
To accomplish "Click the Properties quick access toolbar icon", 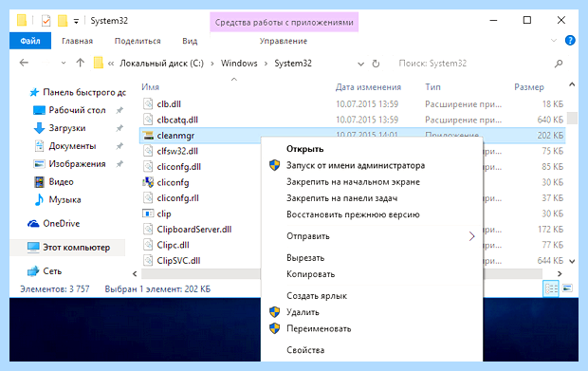I will (x=46, y=20).
